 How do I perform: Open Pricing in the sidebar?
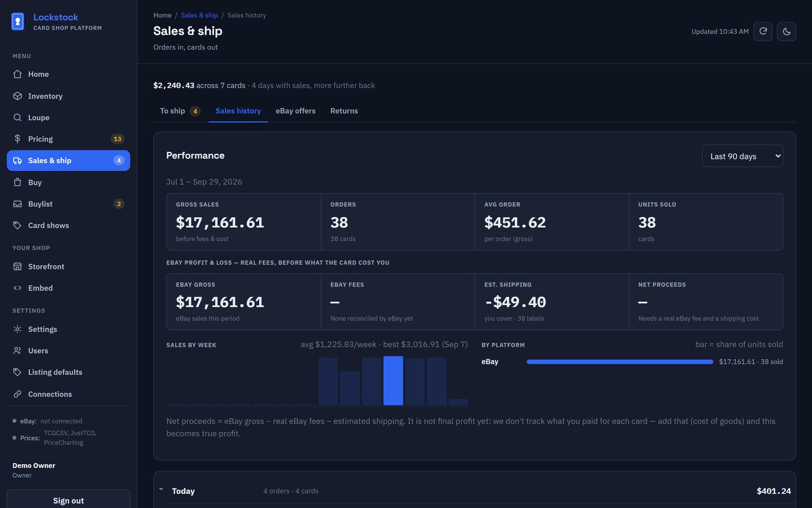tap(69, 139)
